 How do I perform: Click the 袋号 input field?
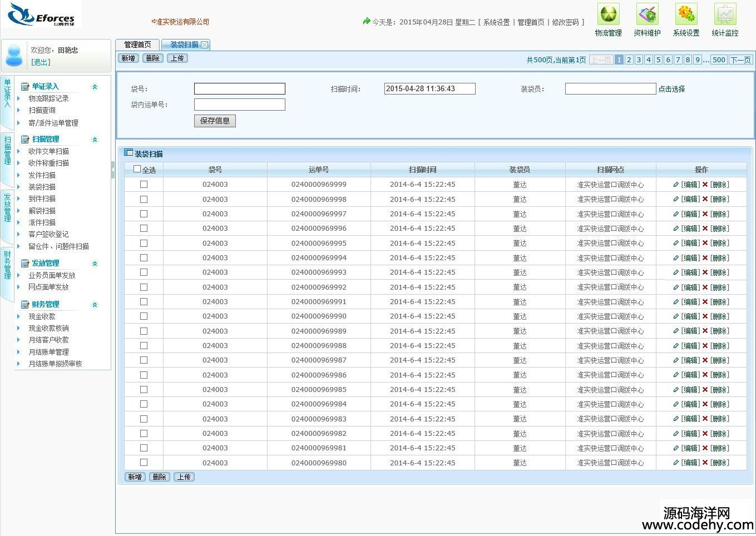click(239, 89)
